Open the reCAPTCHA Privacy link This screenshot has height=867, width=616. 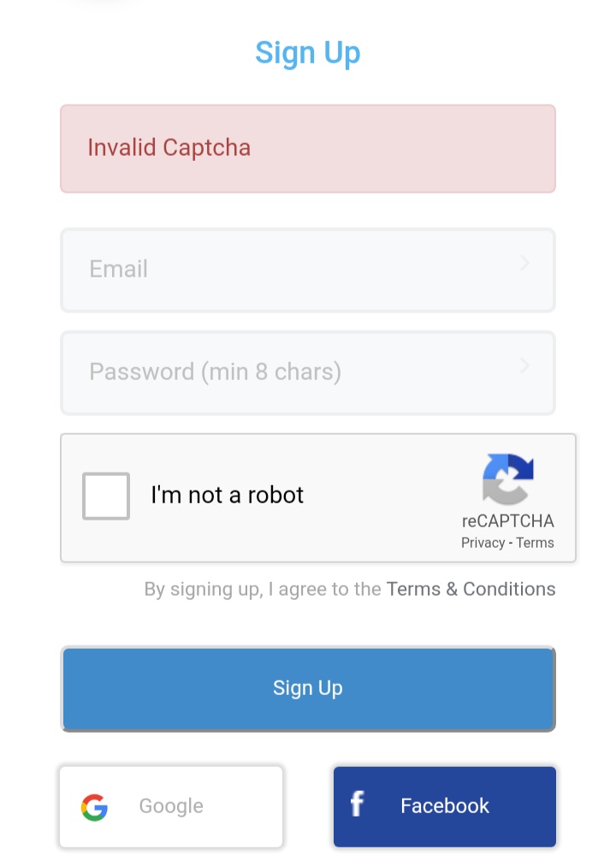point(482,543)
